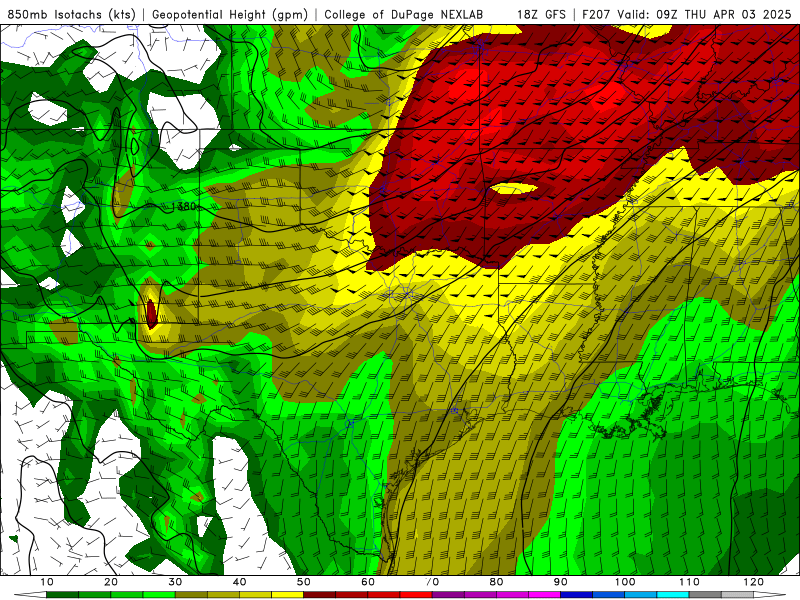Click the "110" legend scale value

pos(689,582)
